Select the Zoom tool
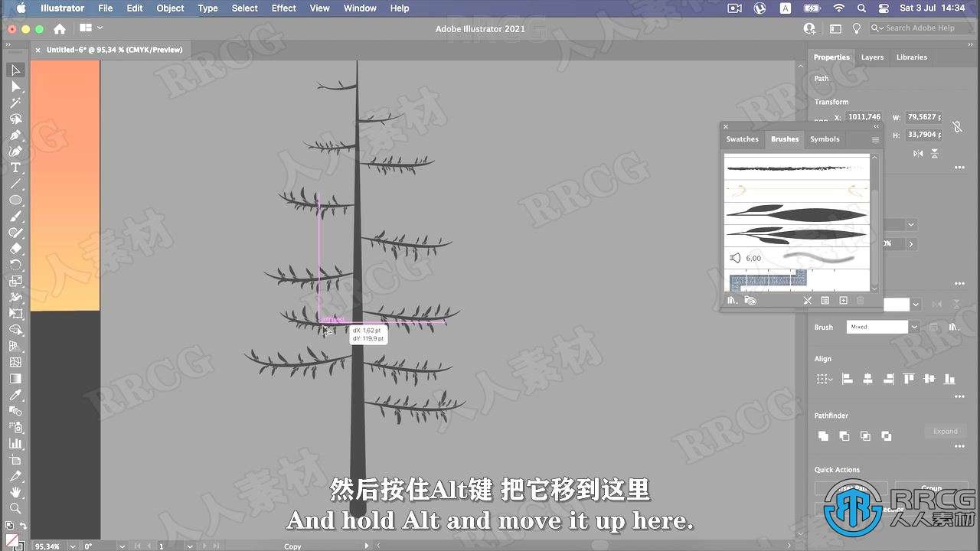 point(15,508)
